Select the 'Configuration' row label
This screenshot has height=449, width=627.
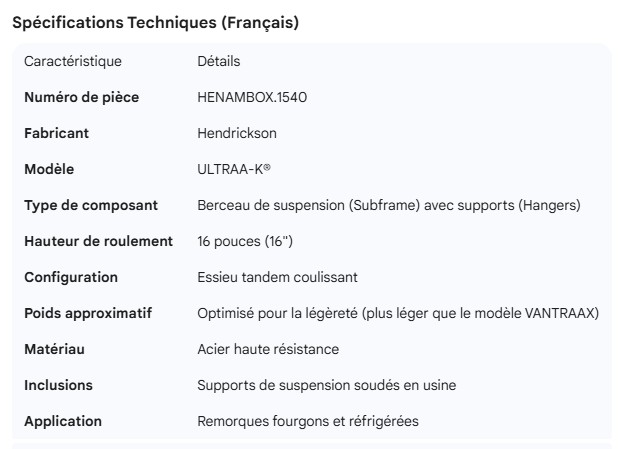coord(70,277)
